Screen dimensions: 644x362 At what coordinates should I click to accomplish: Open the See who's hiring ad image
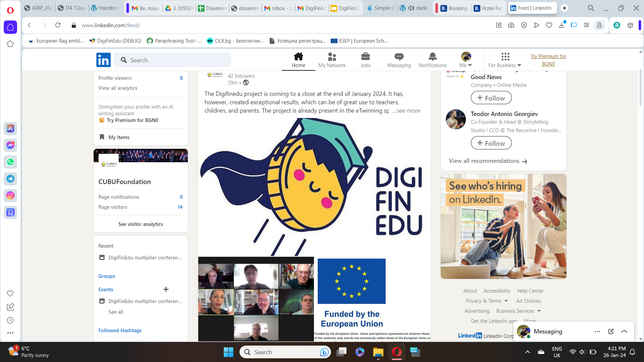coord(503,226)
